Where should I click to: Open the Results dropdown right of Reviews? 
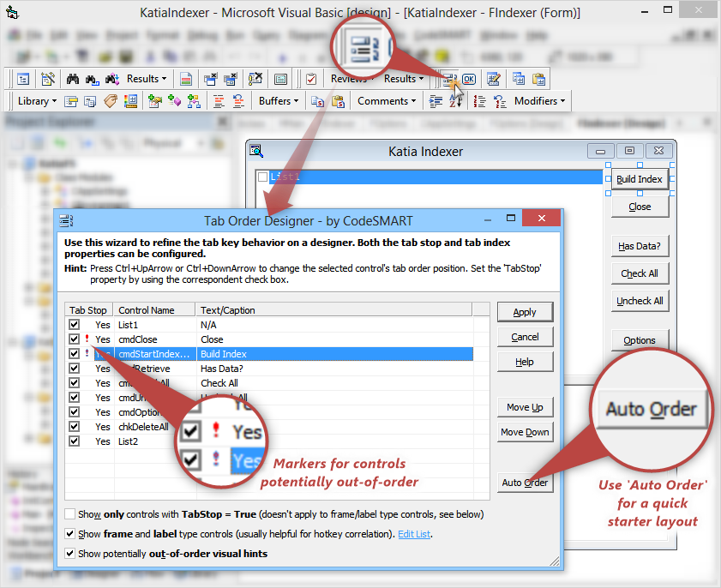(x=404, y=79)
